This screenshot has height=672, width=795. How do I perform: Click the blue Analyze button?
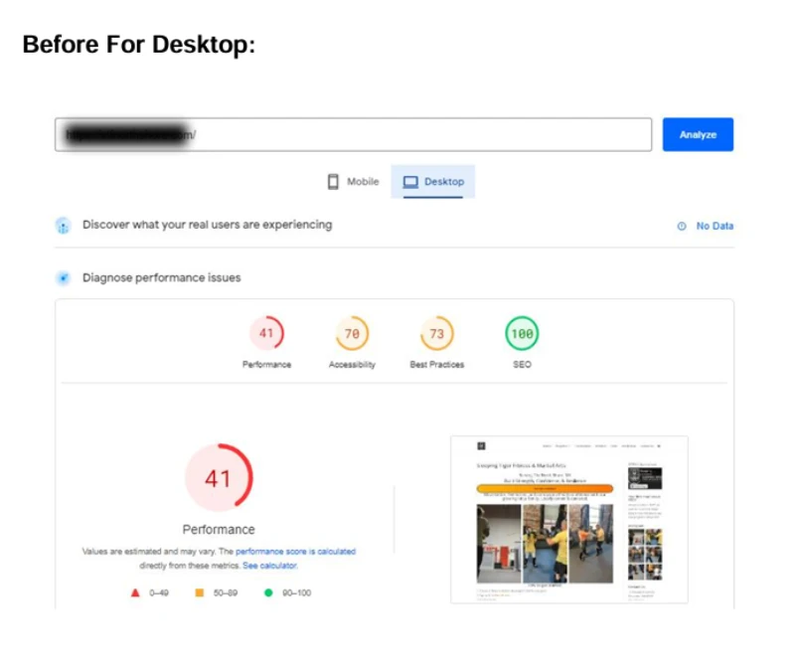(x=698, y=134)
